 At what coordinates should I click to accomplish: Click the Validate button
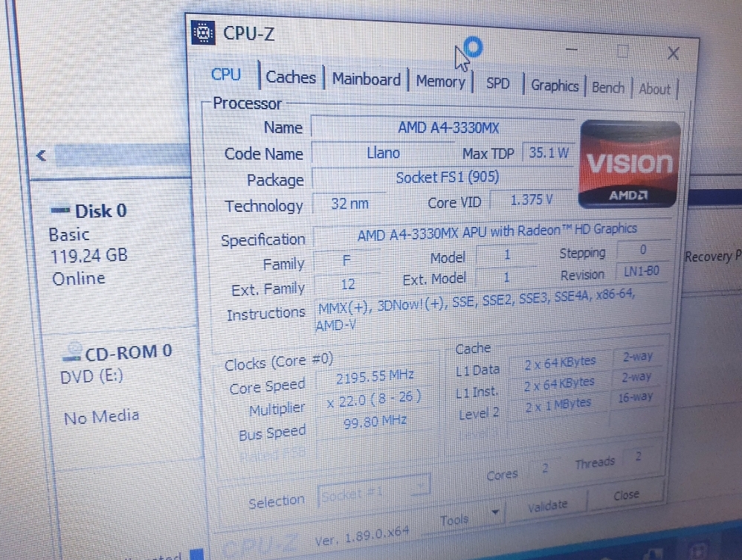tap(548, 504)
